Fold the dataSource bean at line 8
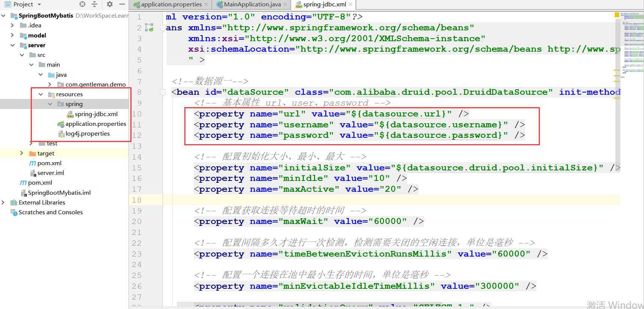The width and height of the screenshot is (644, 309). click(163, 92)
